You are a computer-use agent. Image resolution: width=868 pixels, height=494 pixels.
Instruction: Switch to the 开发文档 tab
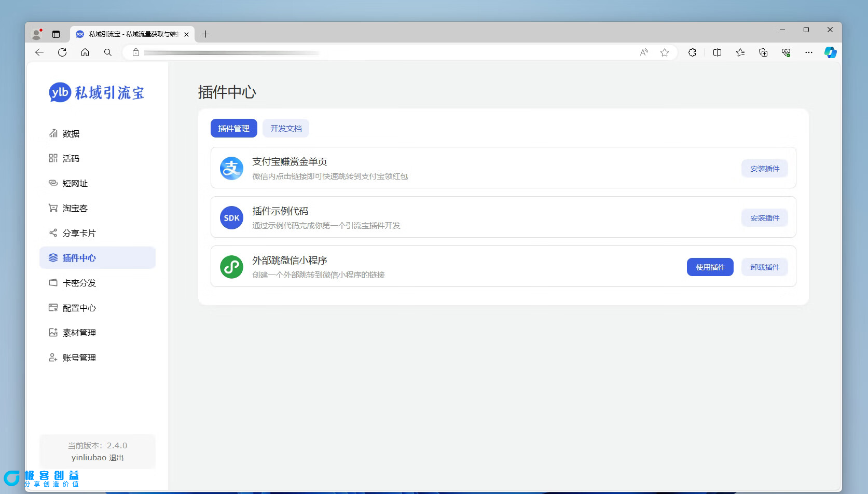pos(286,128)
